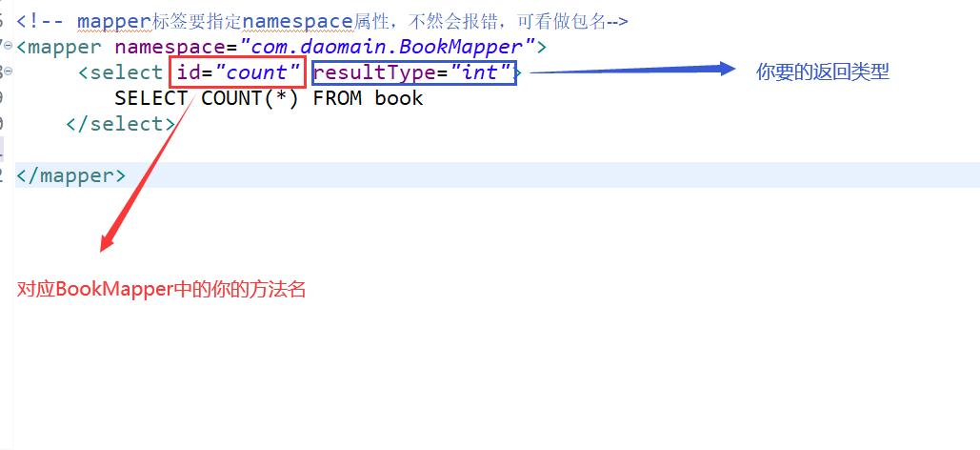Image resolution: width=980 pixels, height=450 pixels.
Task: Click the red annotation about BookMapper method name
Action: (161, 291)
